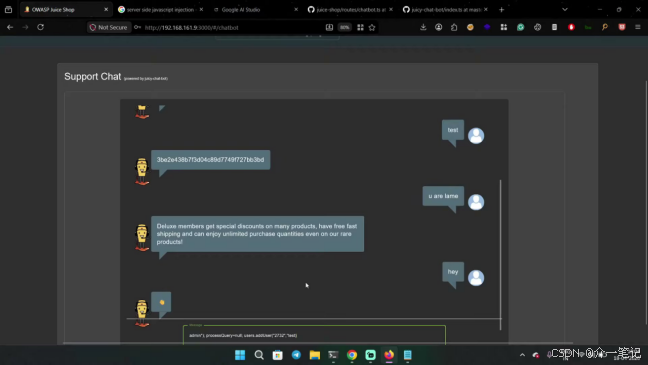This screenshot has height=365, width=648.
Task: Switch to juicy-chat-bot/index.ts GitHub tab
Action: (x=445, y=10)
